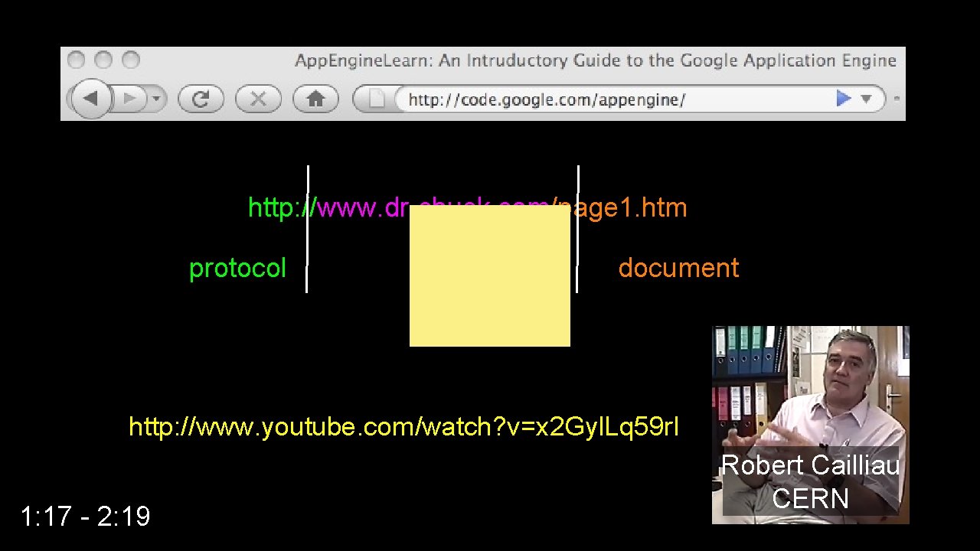Click the Robert Cailliau video thumbnail
Viewport: 980px width, 551px height.
tap(811, 425)
